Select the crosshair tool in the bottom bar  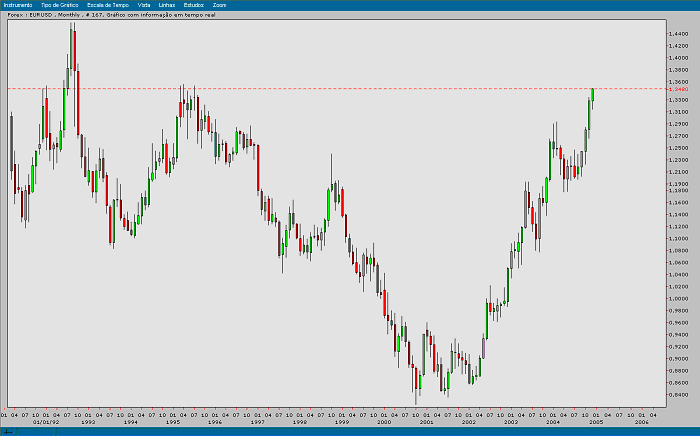(x=8, y=432)
